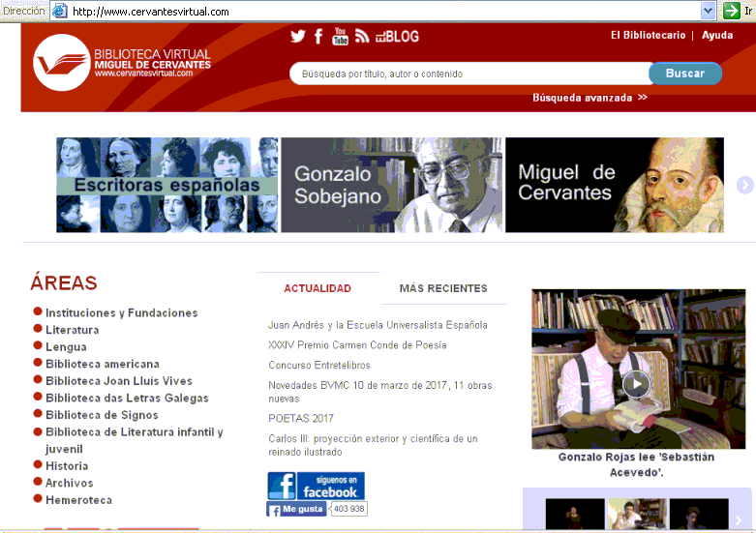Viewport: 756px width, 533px height.
Task: Advance the video strip right arrow
Action: [x=739, y=519]
